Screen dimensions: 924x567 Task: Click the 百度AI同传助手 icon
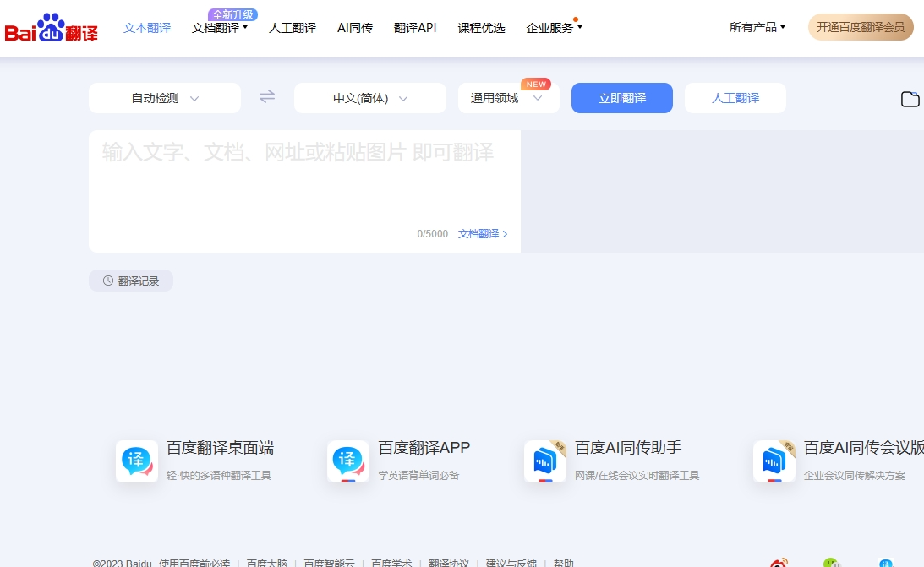pyautogui.click(x=545, y=461)
